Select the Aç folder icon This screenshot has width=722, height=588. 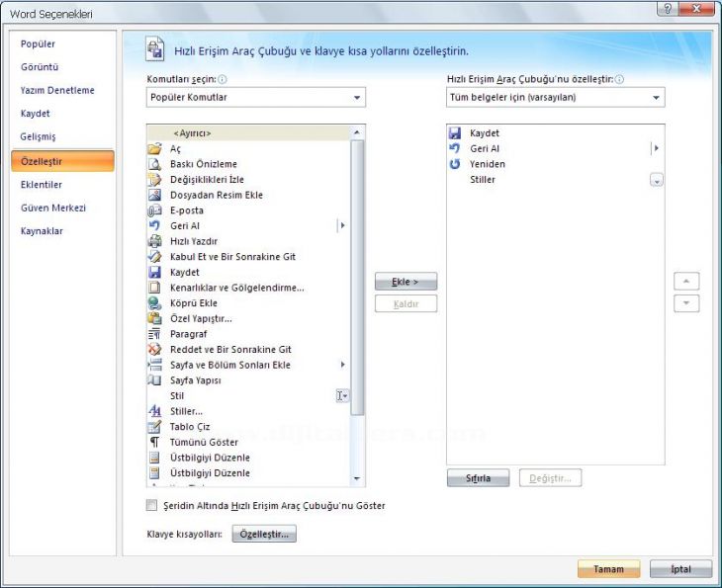click(x=154, y=148)
